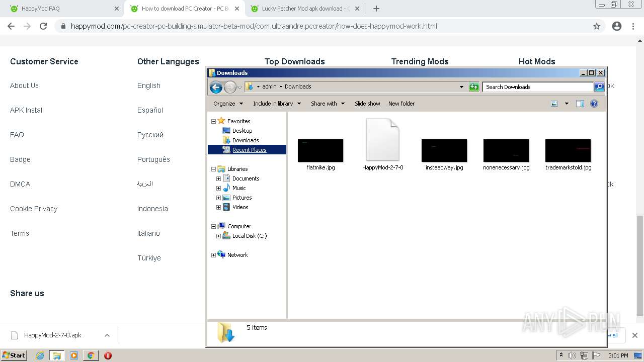
Task: Open HappyMod-2-7-0.apk download item
Action: click(52, 335)
